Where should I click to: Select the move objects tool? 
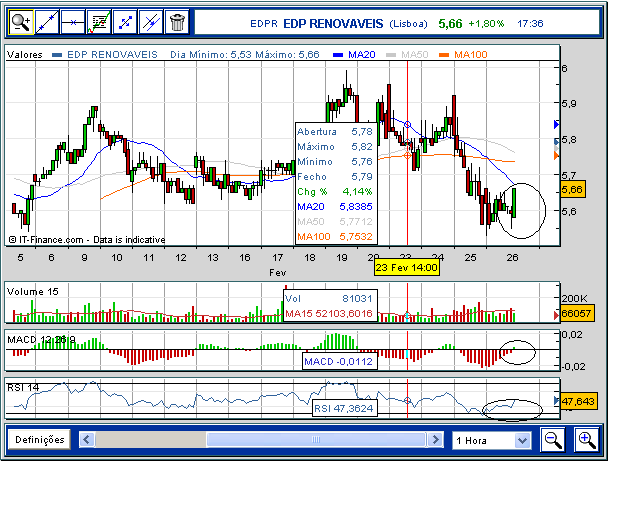tap(125, 22)
